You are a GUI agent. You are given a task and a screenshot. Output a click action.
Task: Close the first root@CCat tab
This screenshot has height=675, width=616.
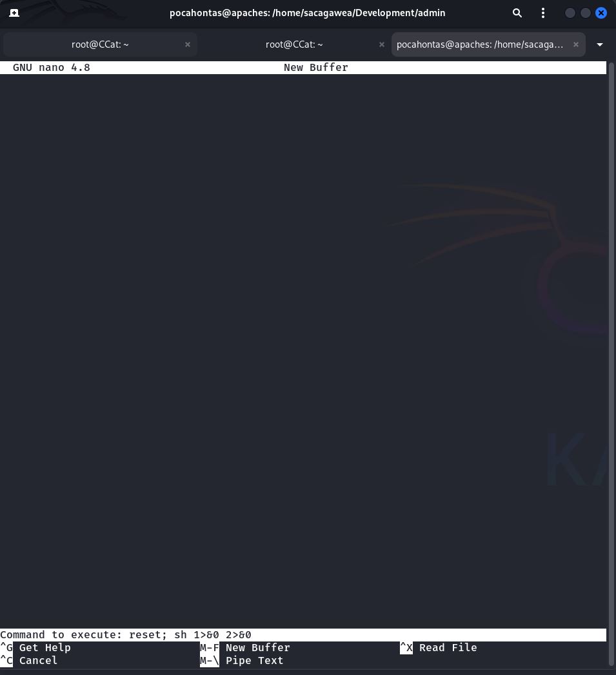tap(188, 44)
